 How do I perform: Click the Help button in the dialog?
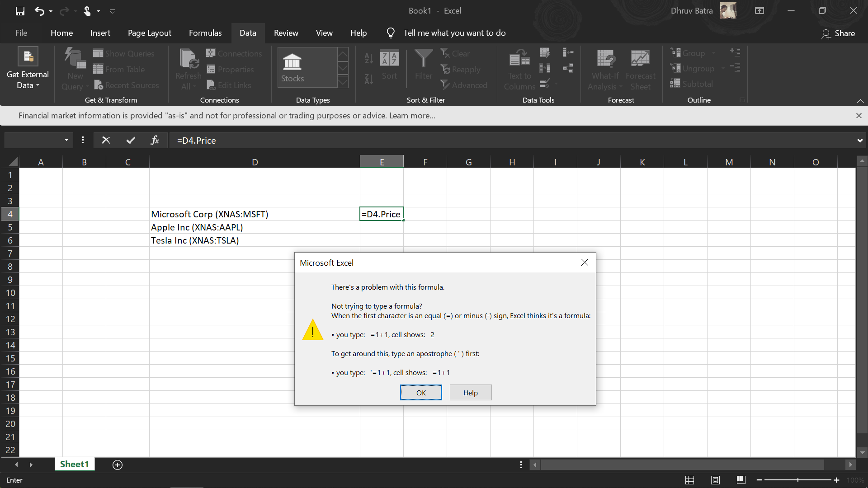(x=471, y=393)
